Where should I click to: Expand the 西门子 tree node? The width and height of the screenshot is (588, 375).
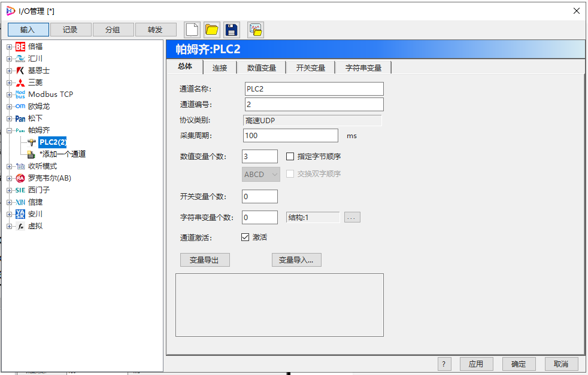point(8,190)
